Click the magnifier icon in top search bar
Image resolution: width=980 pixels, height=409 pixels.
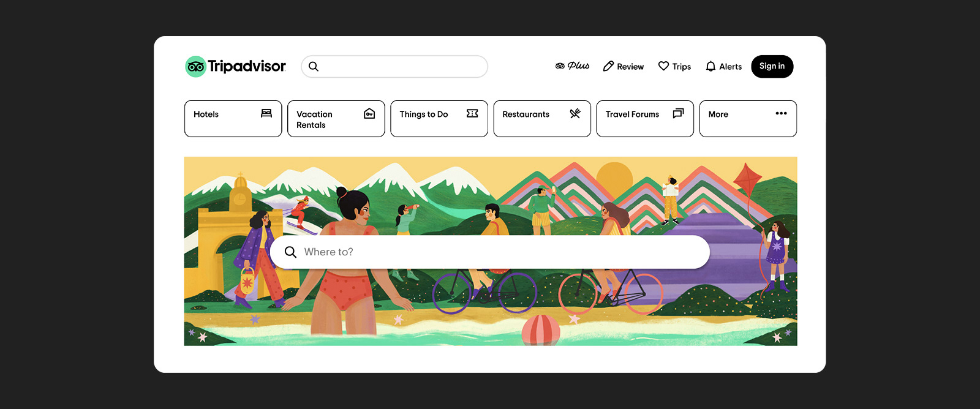click(x=314, y=67)
